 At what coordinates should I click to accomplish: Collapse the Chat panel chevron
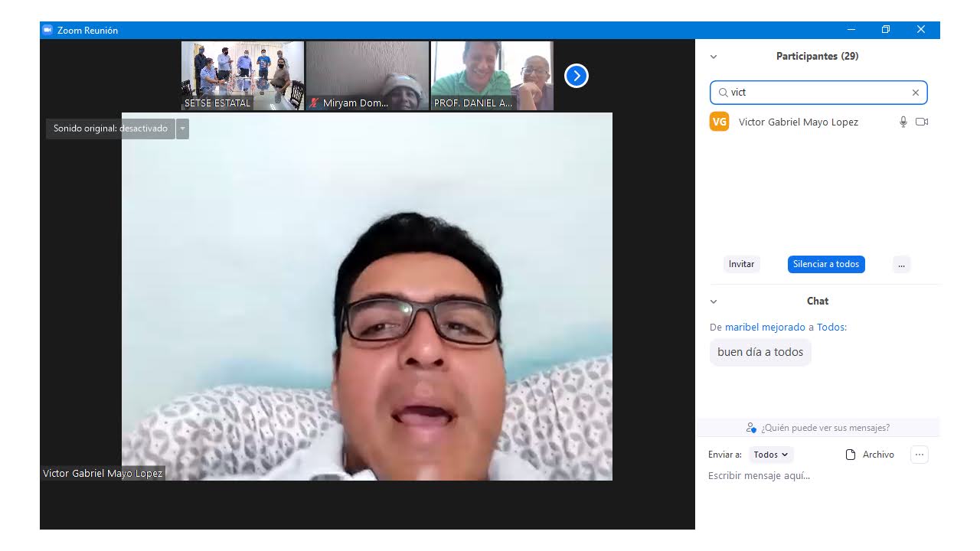click(x=714, y=302)
